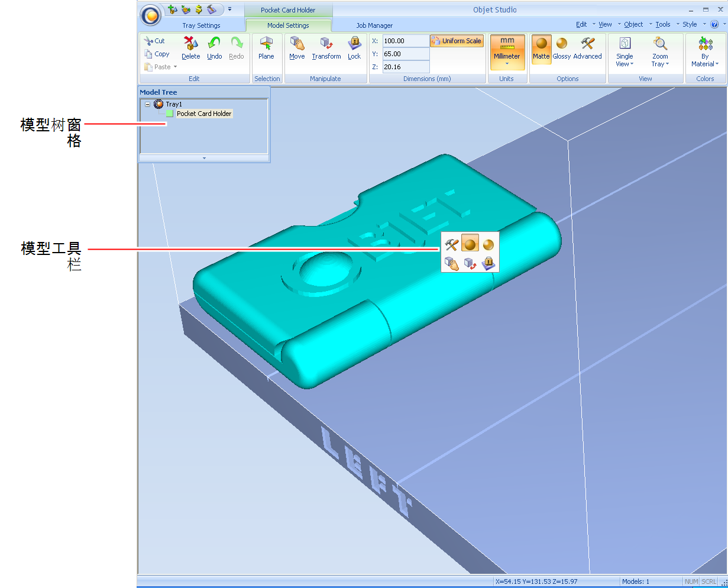The width and height of the screenshot is (728, 588).
Task: Click the Objet Studio application orb button
Action: coord(151,16)
